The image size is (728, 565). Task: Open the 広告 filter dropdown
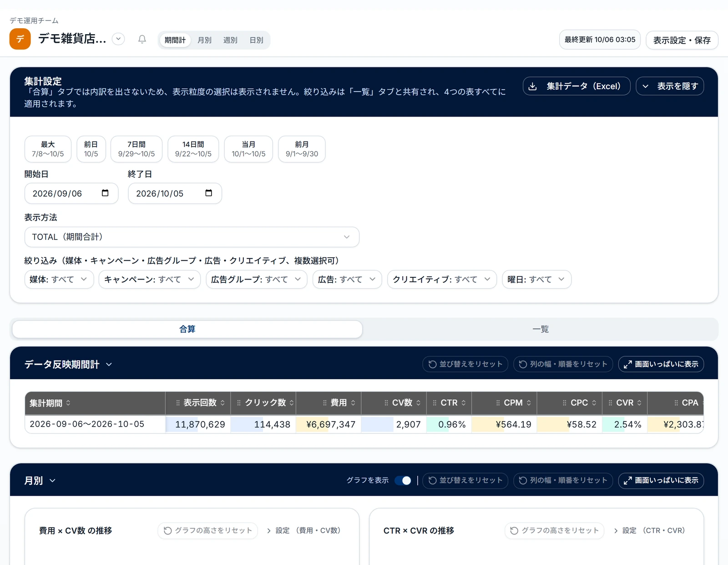coord(347,279)
